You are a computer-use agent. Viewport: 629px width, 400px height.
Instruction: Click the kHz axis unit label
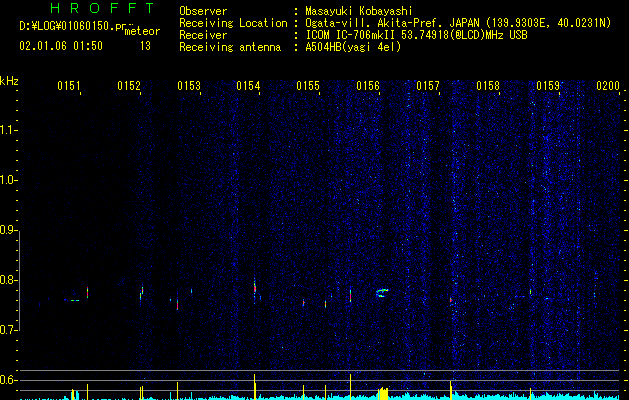point(9,81)
